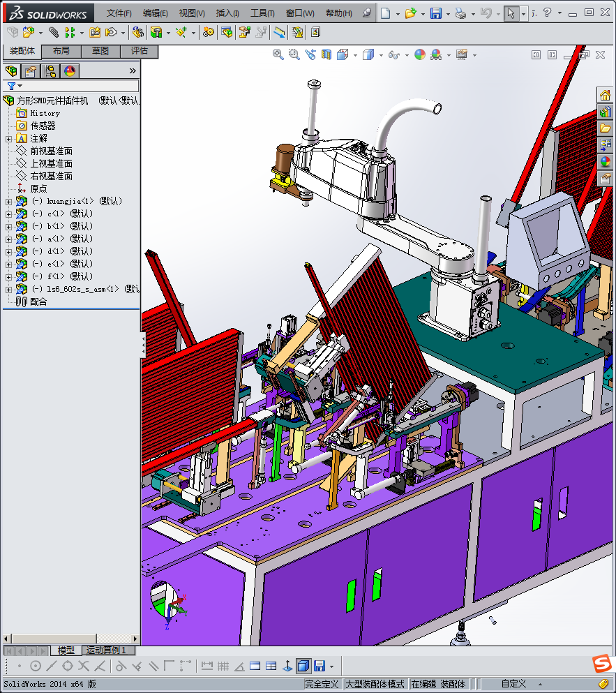Click the Save icon in title bar
The height and width of the screenshot is (693, 616).
pos(436,13)
